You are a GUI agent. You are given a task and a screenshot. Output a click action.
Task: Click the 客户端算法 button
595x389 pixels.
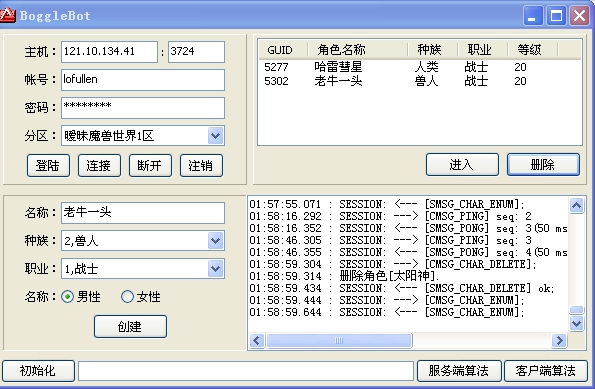click(x=546, y=370)
